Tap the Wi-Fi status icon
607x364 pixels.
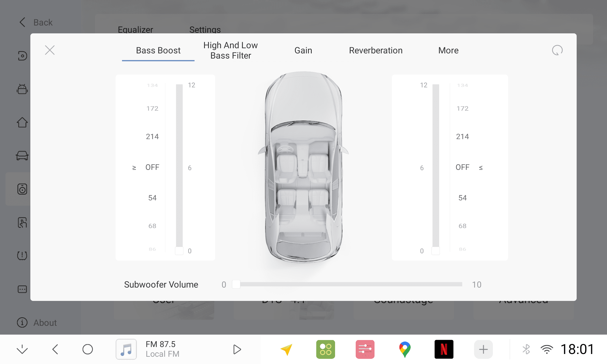tap(547, 349)
